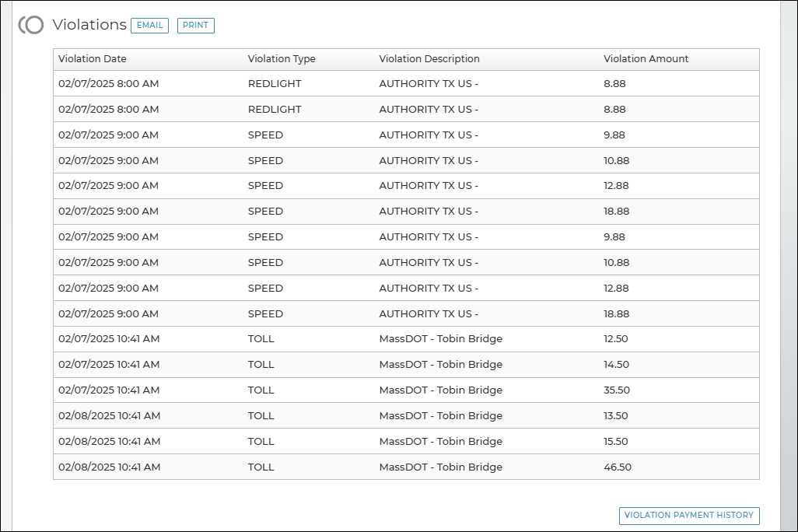Click the Violation Type column header
798x532 pixels.
pyautogui.click(x=282, y=59)
